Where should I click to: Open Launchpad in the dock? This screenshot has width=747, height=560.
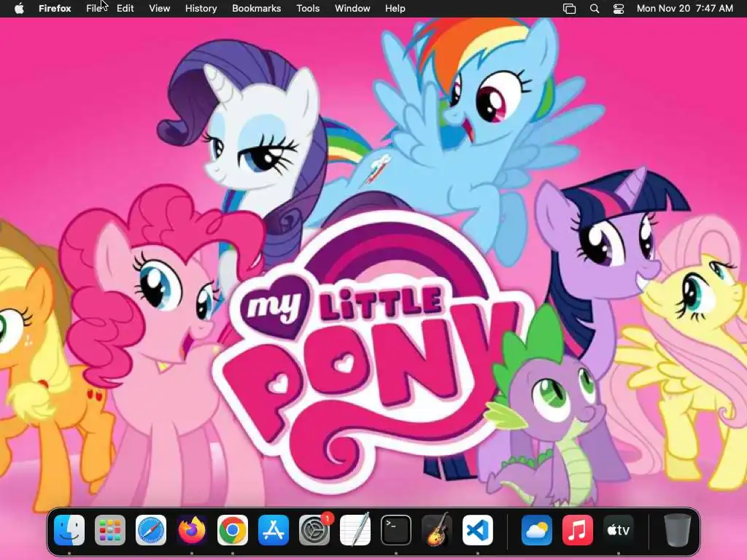(110, 530)
